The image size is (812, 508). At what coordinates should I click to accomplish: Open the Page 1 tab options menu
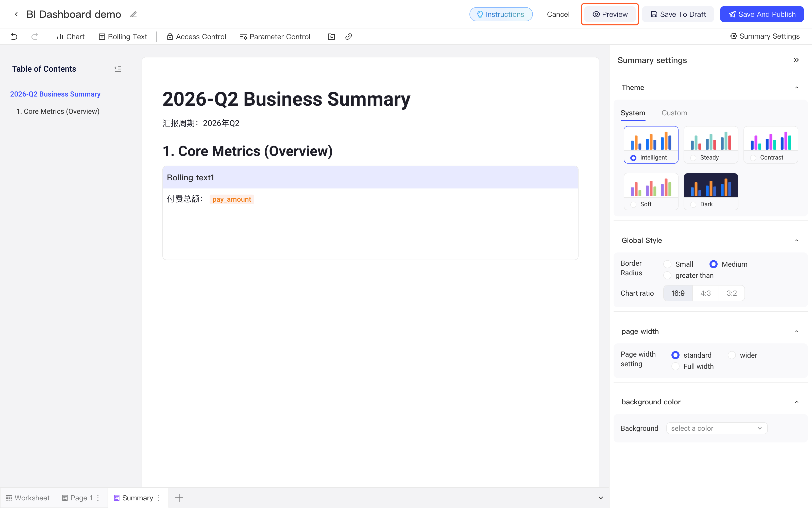pyautogui.click(x=98, y=498)
